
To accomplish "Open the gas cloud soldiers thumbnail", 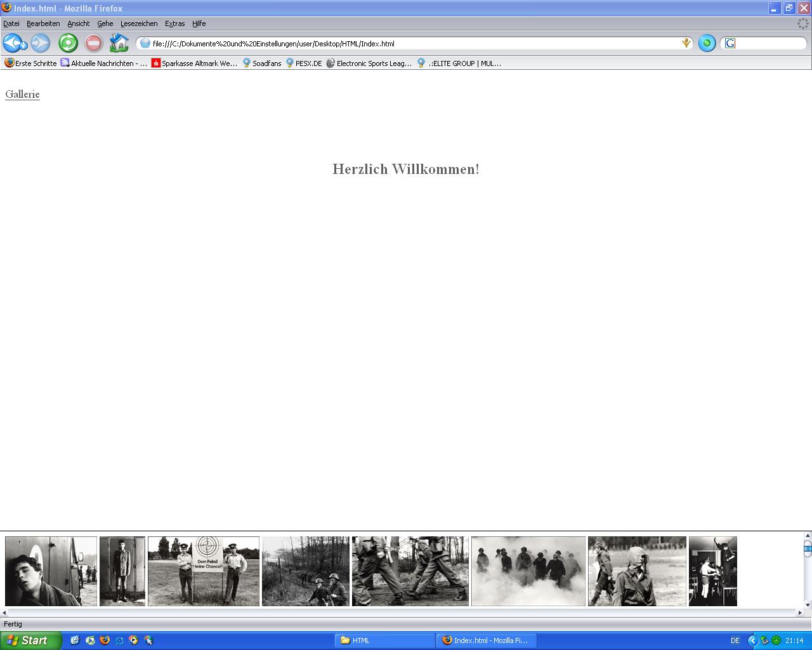I will click(528, 571).
